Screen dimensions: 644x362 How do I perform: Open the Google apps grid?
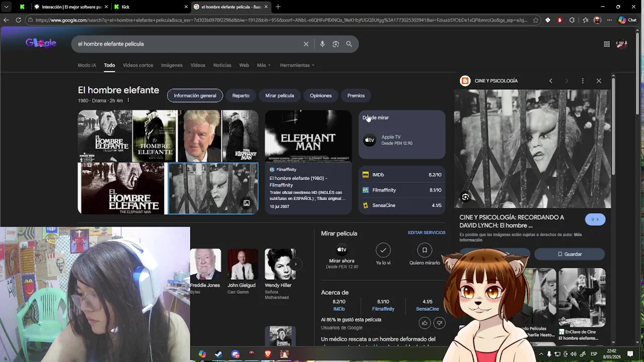pos(607,44)
